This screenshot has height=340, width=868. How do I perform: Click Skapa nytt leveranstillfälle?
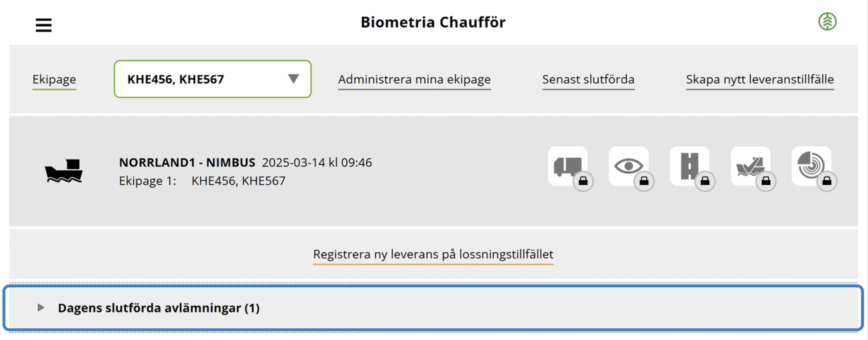pos(760,80)
